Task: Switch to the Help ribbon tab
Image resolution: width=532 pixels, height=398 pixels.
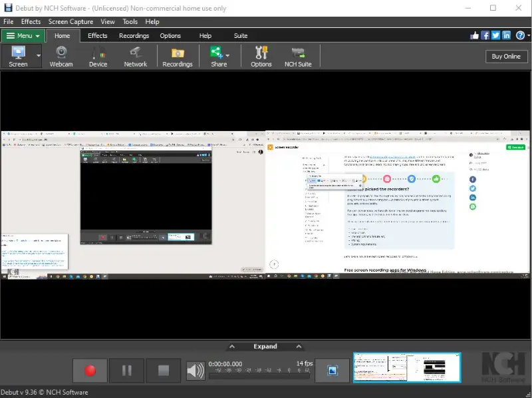Action: 205,36
